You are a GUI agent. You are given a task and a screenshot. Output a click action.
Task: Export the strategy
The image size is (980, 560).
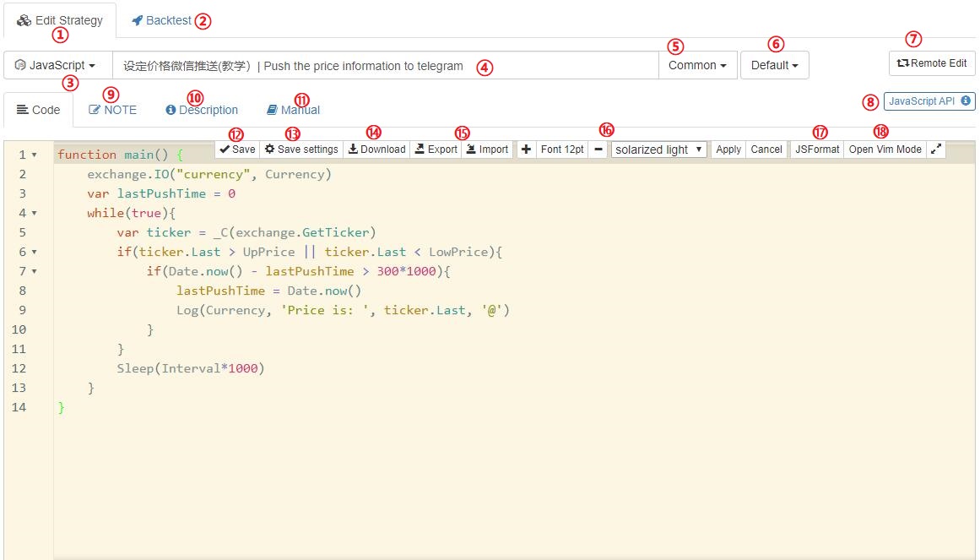[x=436, y=149]
